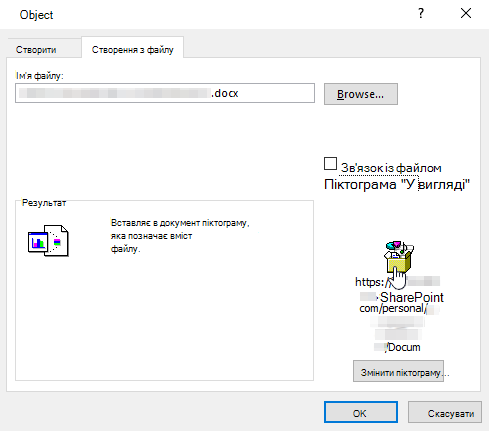Click the yellow package box icon preview
This screenshot has width=489, height=431.
click(399, 258)
